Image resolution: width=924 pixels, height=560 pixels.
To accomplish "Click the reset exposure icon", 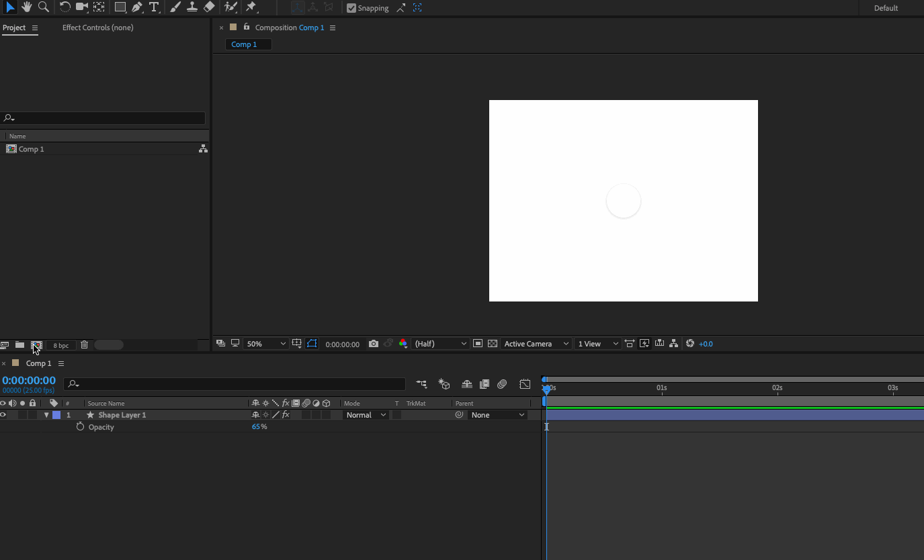I will (689, 344).
